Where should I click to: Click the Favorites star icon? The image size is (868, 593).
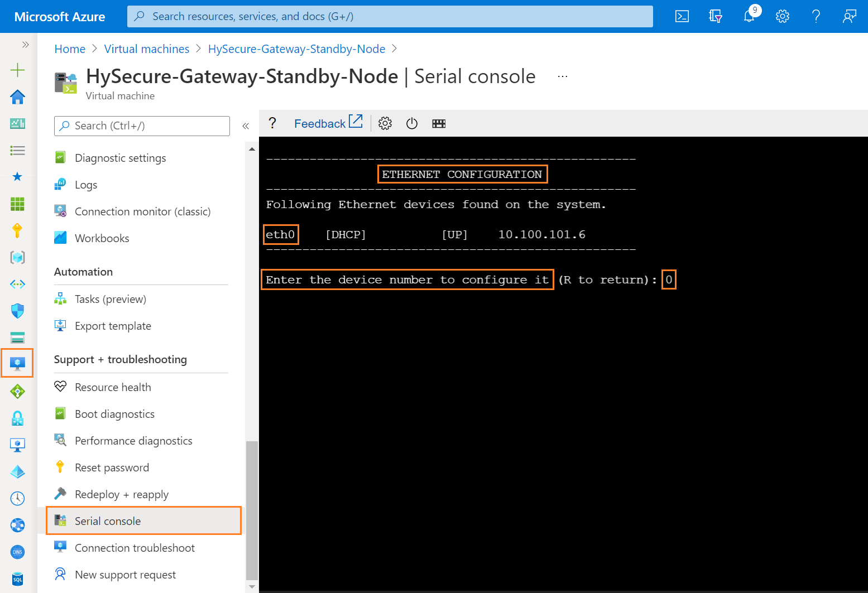click(x=18, y=177)
